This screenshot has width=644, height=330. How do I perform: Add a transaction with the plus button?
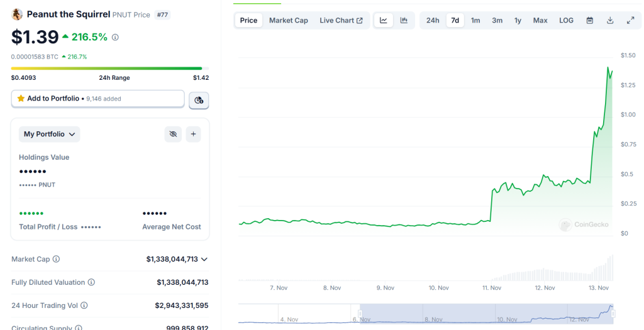point(194,135)
